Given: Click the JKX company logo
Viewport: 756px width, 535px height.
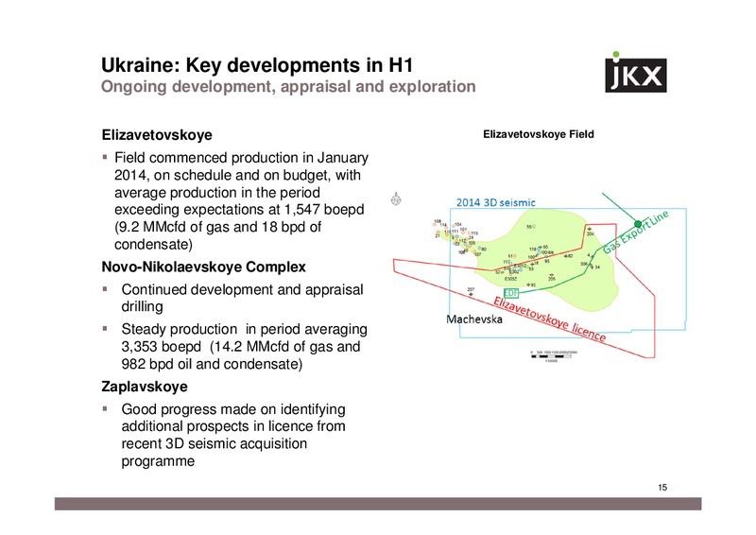Looking at the screenshot, I should coord(635,73).
